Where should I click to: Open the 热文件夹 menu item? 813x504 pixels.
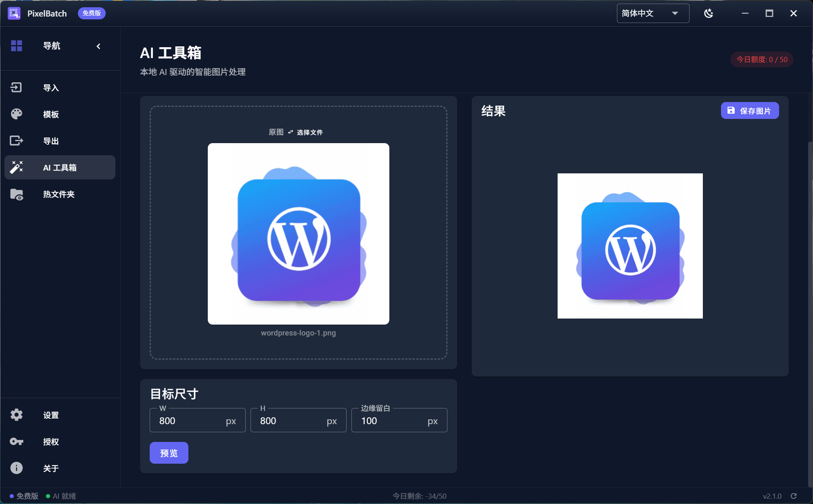tap(60, 194)
